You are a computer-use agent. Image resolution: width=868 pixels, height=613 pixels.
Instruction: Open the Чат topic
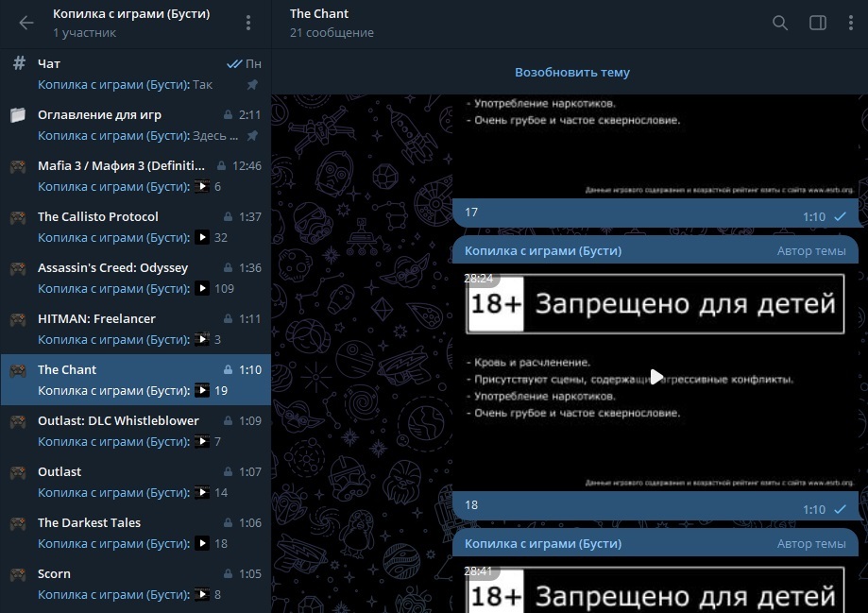click(136, 75)
